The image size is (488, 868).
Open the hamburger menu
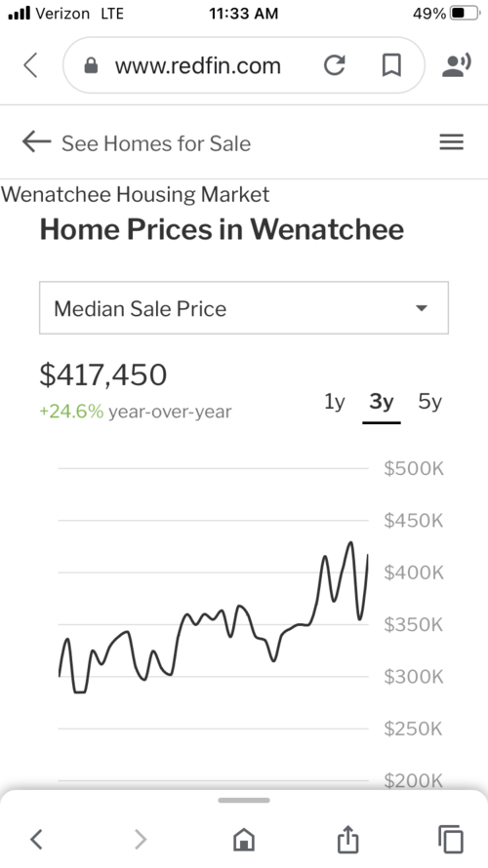(452, 142)
